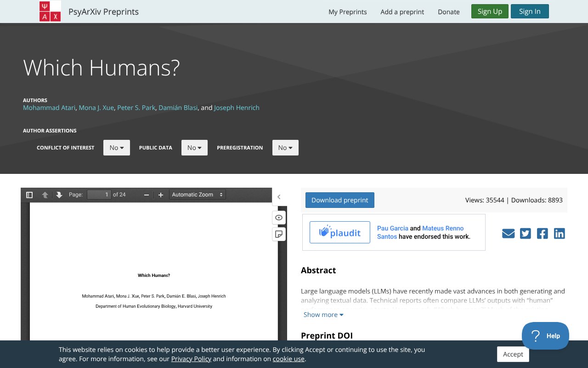Expand abstract with Show more
Image resolution: width=588 pixels, height=368 pixels.
click(x=323, y=315)
